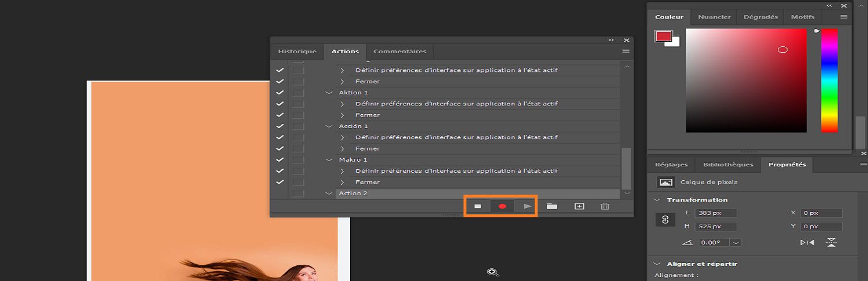Image resolution: width=868 pixels, height=281 pixels.
Task: Select Fermer step under Makro 1
Action: pyautogui.click(x=367, y=182)
